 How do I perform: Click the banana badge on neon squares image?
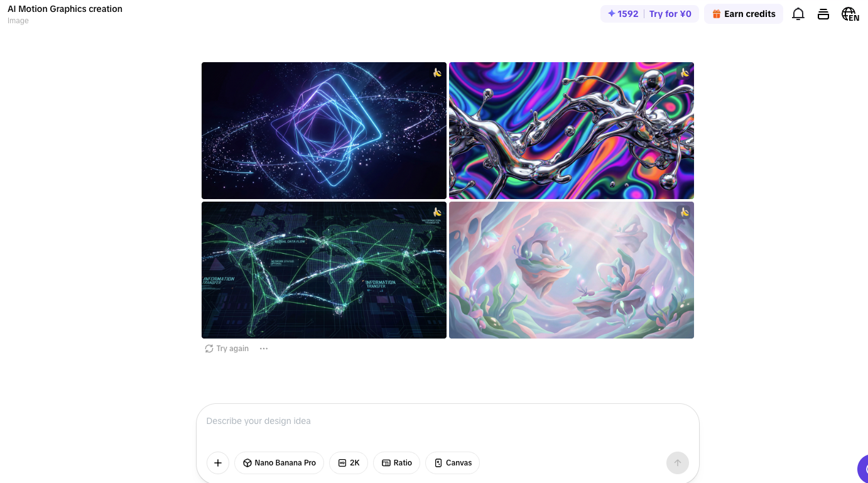coord(437,72)
